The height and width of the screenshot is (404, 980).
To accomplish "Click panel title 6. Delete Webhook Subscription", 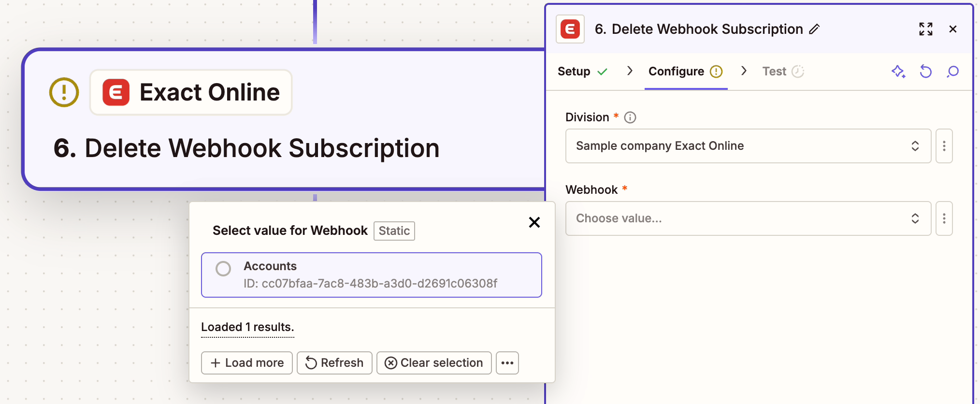I will pyautogui.click(x=699, y=29).
